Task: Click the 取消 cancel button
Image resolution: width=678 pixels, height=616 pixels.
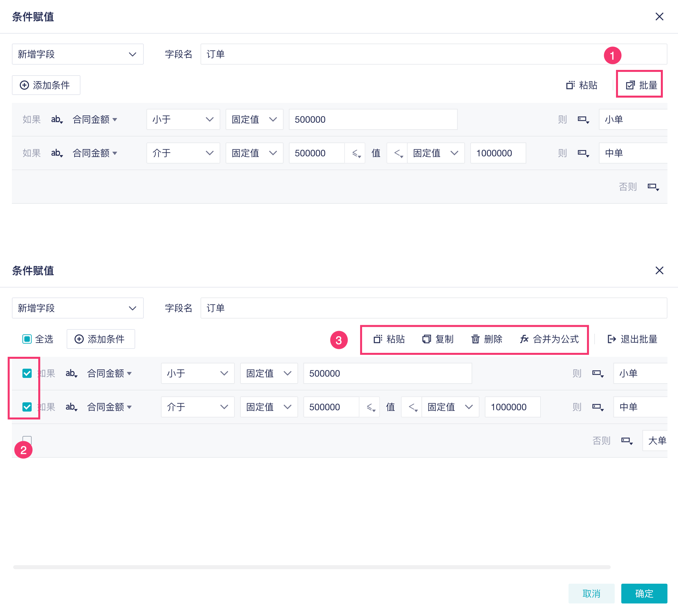Action: tap(591, 594)
